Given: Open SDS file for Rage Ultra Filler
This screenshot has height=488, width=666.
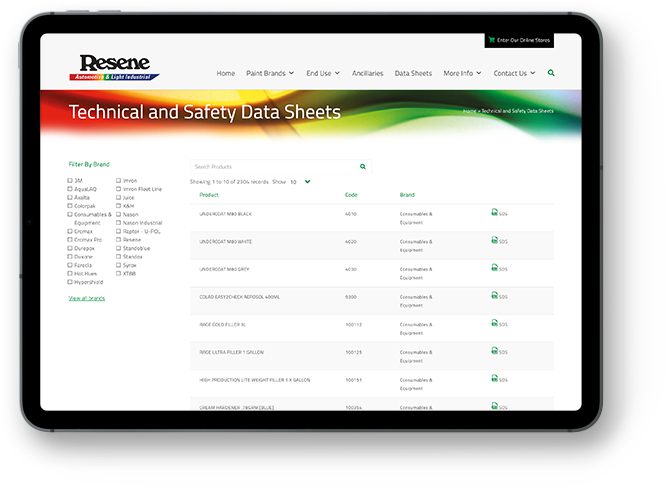Looking at the screenshot, I should point(499,351).
